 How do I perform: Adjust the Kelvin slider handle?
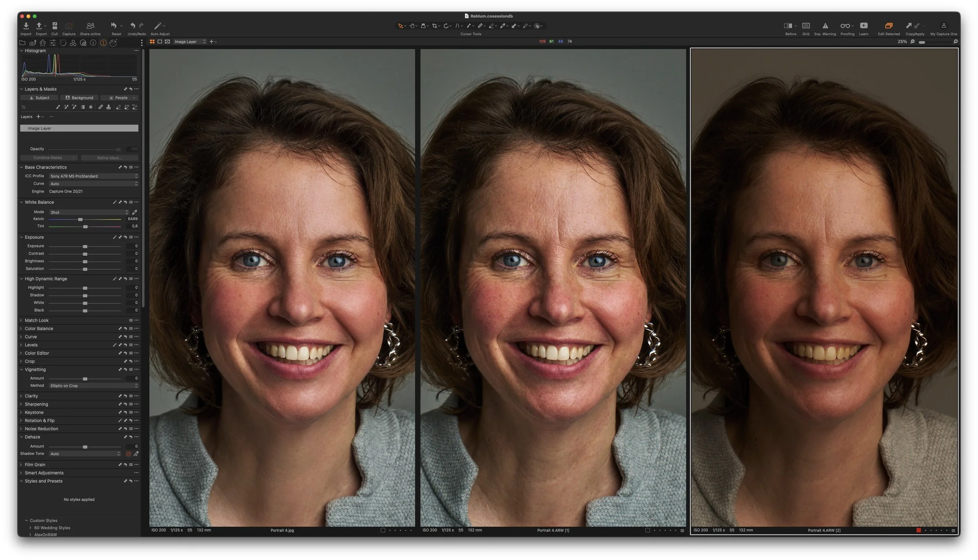tap(80, 220)
